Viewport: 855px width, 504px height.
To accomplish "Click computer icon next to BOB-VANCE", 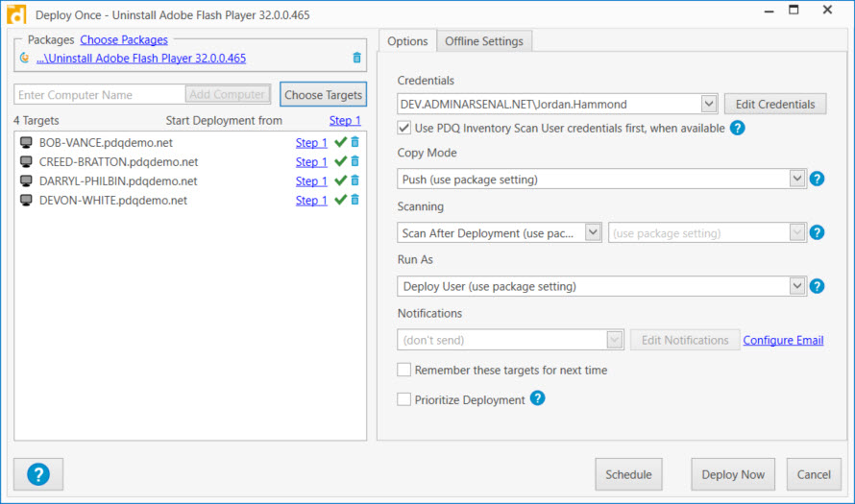I will (26, 143).
